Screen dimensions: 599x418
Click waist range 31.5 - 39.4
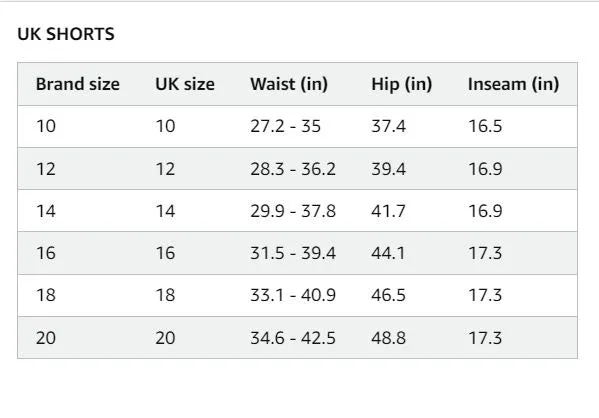[x=293, y=253]
